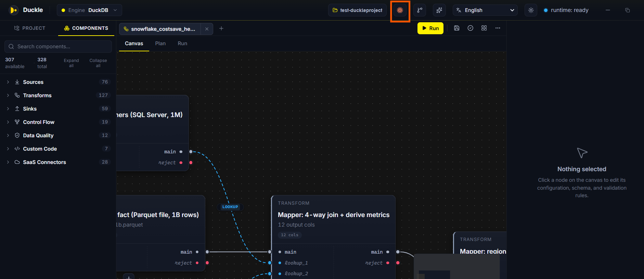Click the 12 cols badge on Mapper
This screenshot has height=279, width=644.
coord(289,235)
